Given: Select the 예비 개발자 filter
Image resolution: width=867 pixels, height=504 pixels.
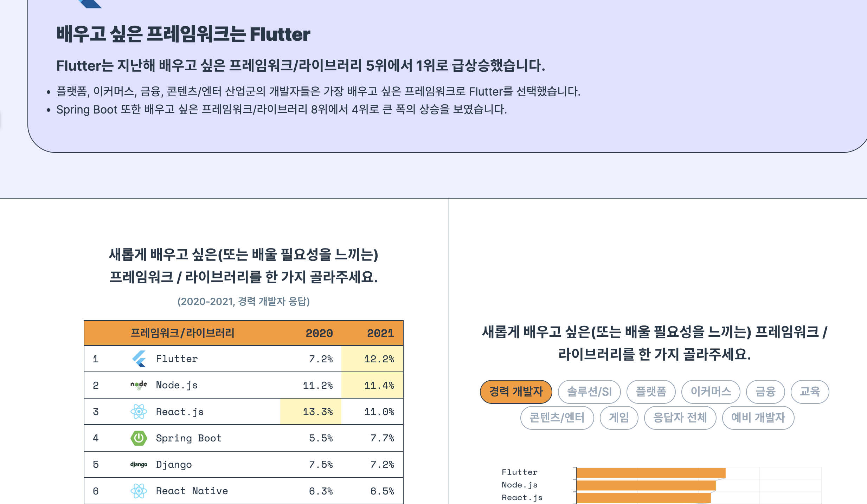Looking at the screenshot, I should (758, 418).
